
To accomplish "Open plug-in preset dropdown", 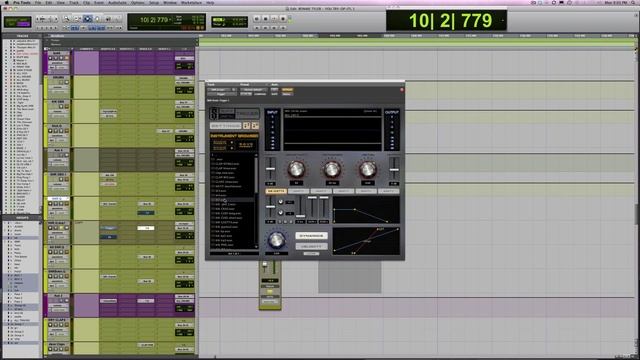I will 253,89.
